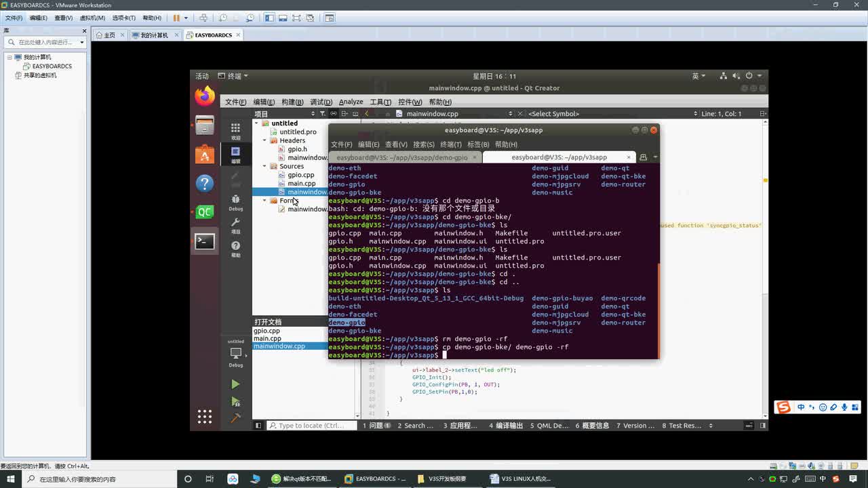This screenshot has width=868, height=488.
Task: Collapse the Sources folder
Action: pos(265,166)
